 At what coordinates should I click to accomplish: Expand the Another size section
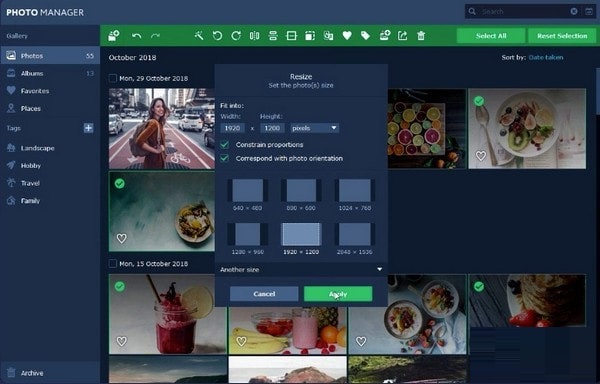(x=301, y=270)
